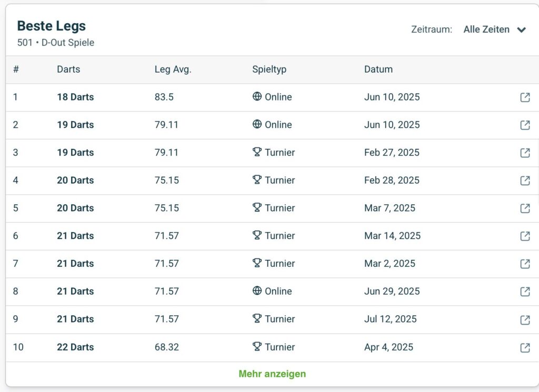
Task: Click the globe Online icon in row 8
Action: point(257,291)
